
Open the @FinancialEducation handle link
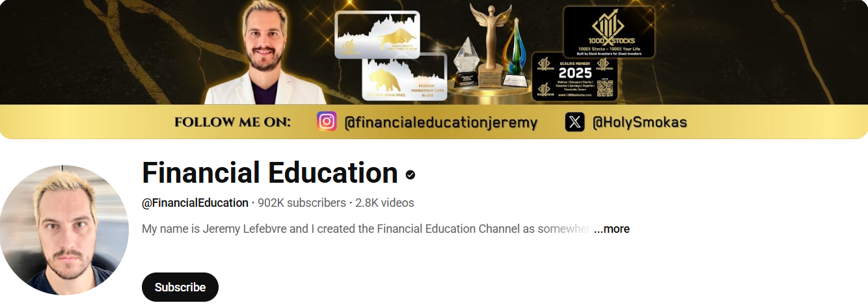(x=195, y=203)
